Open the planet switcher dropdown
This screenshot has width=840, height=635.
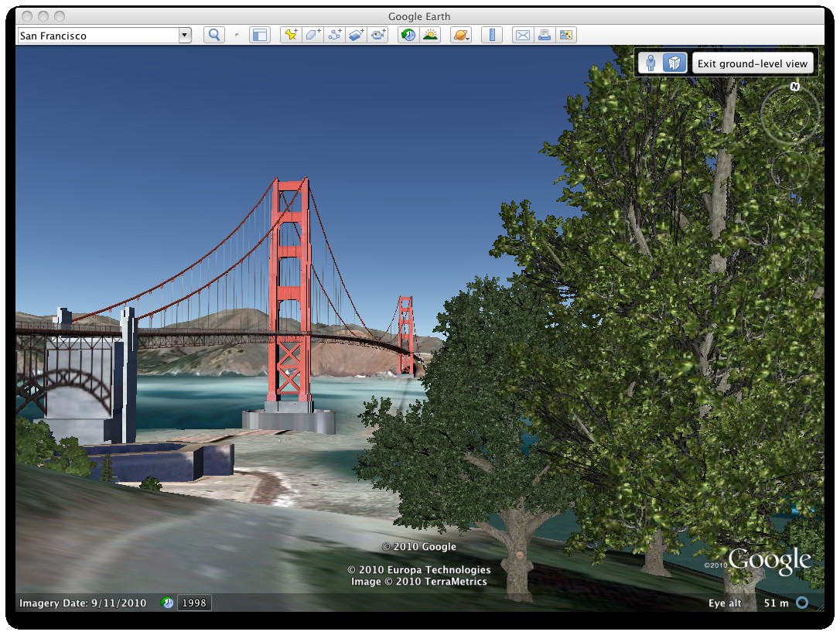click(461, 35)
